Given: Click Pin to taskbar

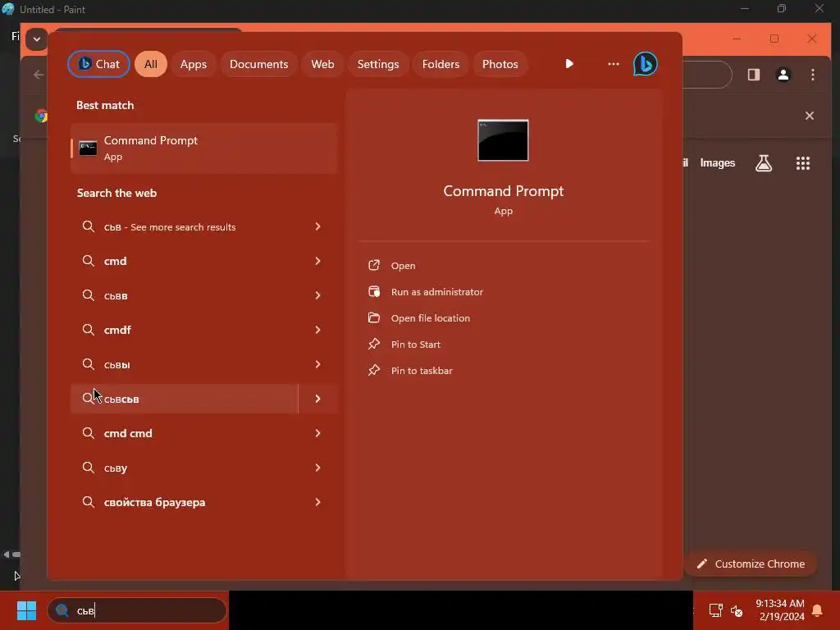Looking at the screenshot, I should coord(422,371).
